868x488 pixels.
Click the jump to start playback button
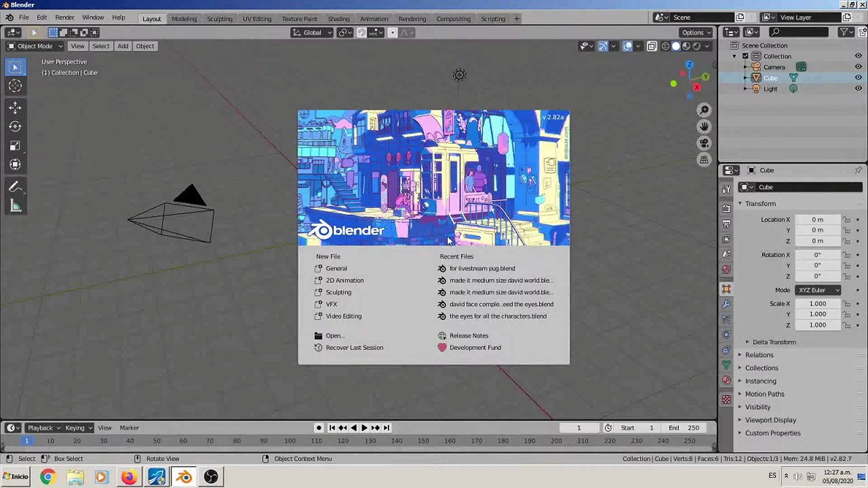(x=332, y=428)
